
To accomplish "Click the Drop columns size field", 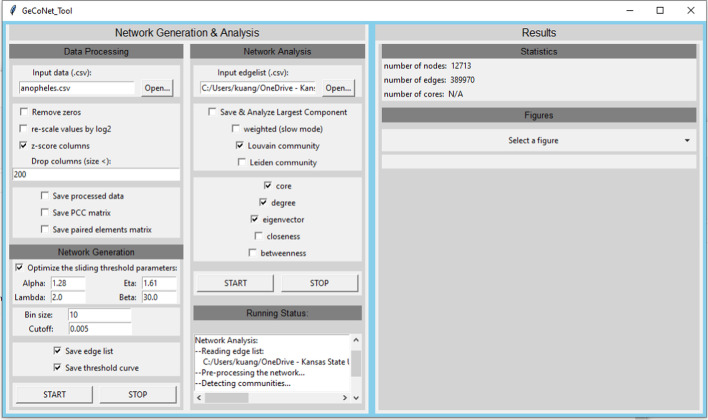I will [x=95, y=175].
